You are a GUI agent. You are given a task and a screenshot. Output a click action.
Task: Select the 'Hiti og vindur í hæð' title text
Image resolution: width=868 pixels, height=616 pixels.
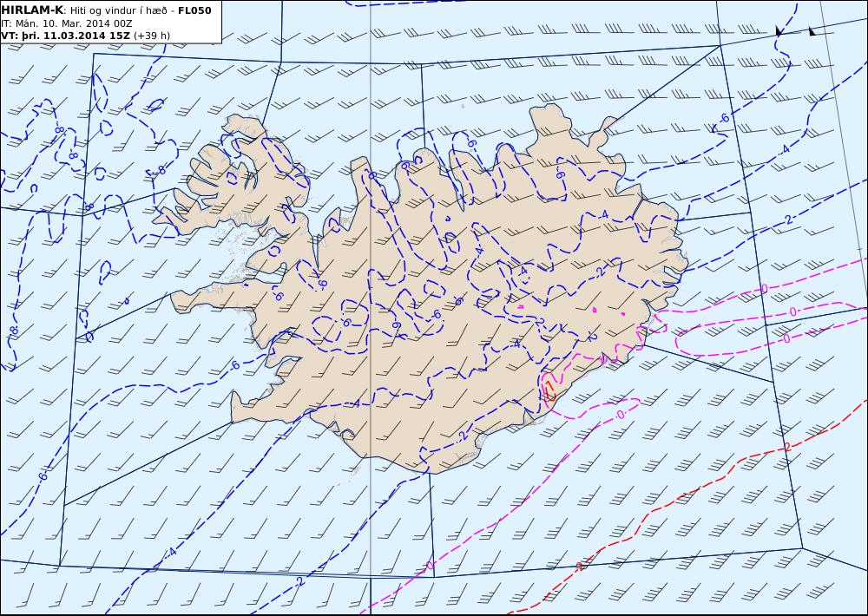click(x=119, y=10)
